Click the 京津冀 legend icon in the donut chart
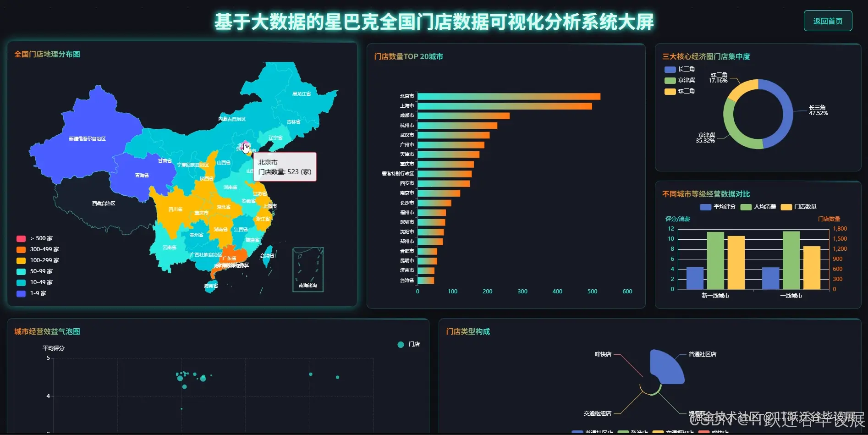Image resolution: width=868 pixels, height=435 pixels. [670, 80]
